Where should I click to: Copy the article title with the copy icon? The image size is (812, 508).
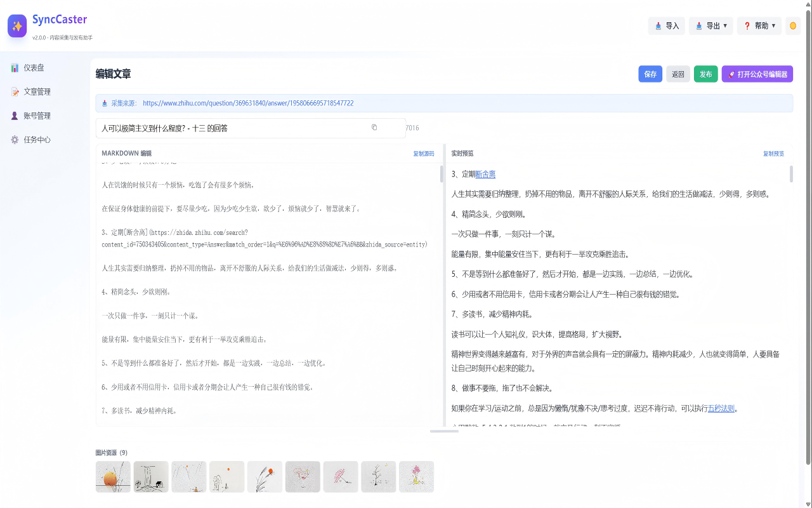pos(374,127)
